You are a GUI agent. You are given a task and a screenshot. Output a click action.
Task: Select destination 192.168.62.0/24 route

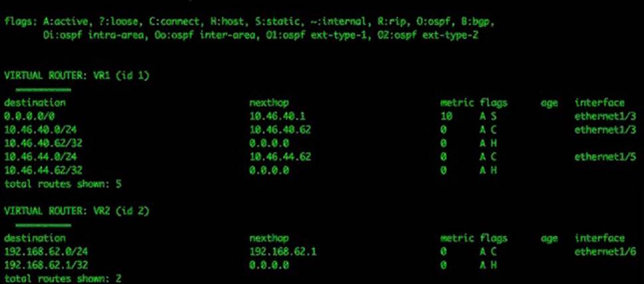(x=46, y=251)
